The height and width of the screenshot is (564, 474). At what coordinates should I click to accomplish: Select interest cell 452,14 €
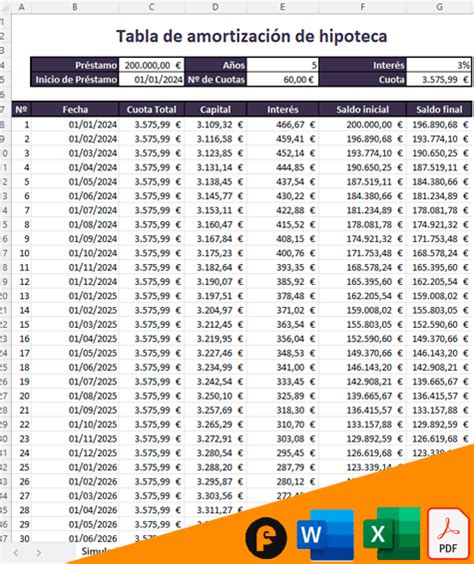click(x=283, y=153)
